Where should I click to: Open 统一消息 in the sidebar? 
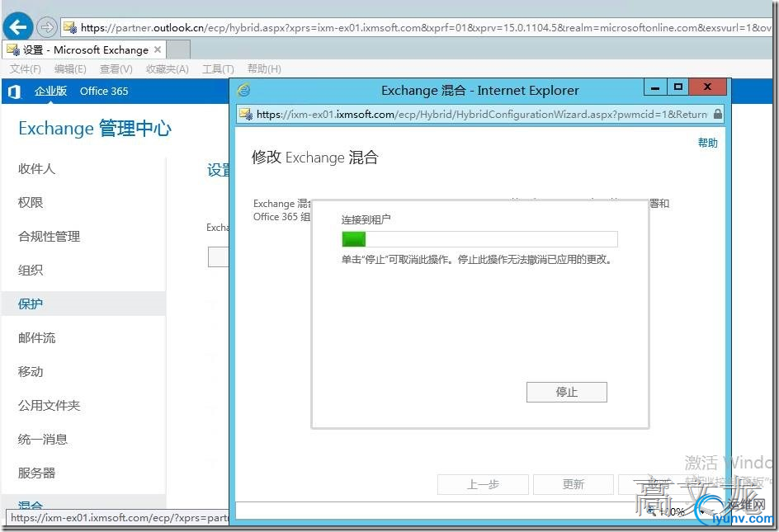point(42,439)
